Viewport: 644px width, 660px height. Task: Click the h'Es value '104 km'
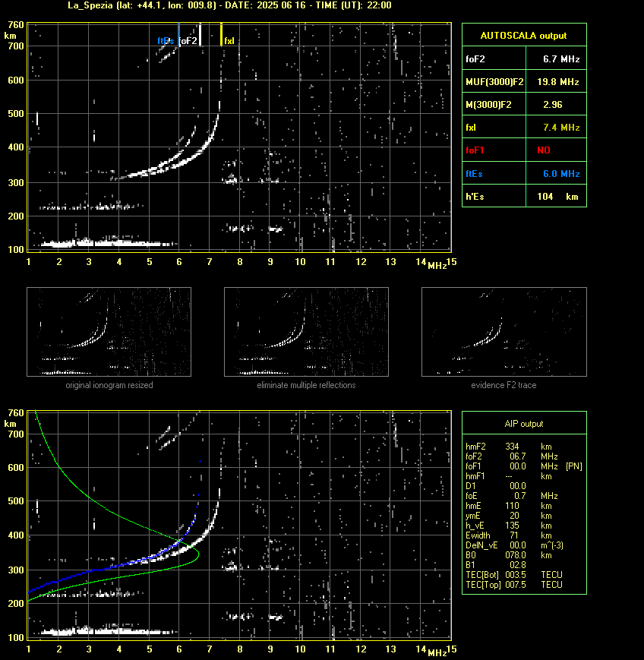click(557, 196)
